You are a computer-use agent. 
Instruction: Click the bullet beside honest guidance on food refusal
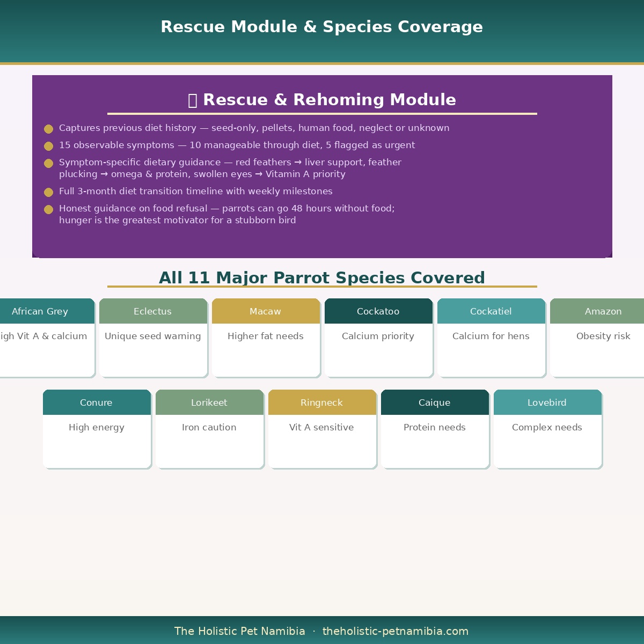[48, 209]
